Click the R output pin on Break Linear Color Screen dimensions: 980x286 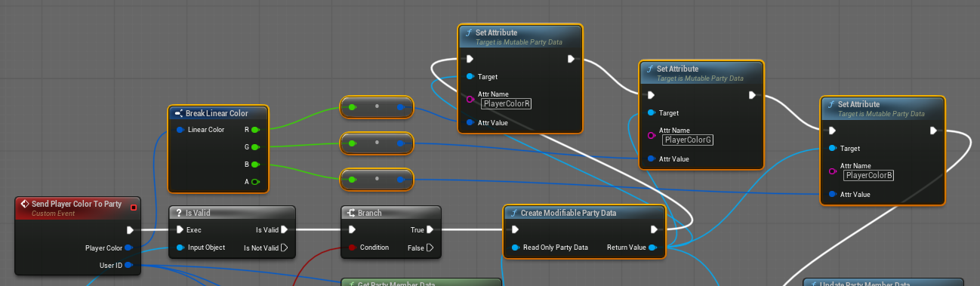[x=255, y=130]
